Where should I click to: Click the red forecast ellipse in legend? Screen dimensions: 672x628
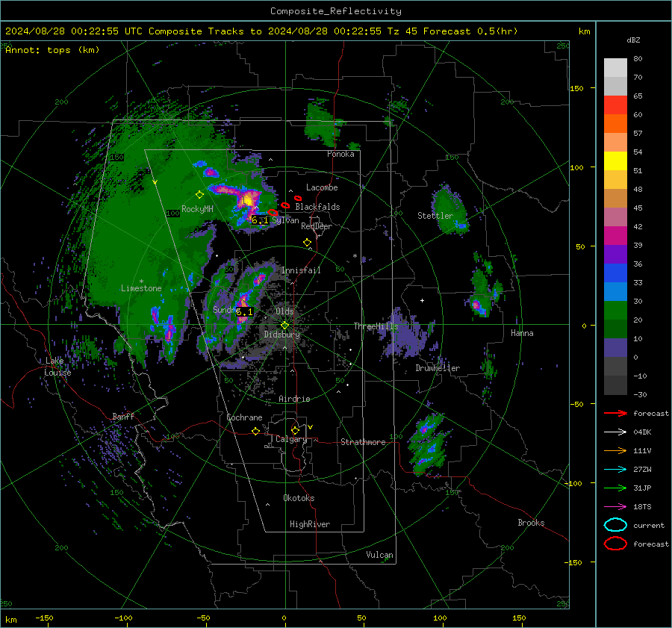point(615,544)
